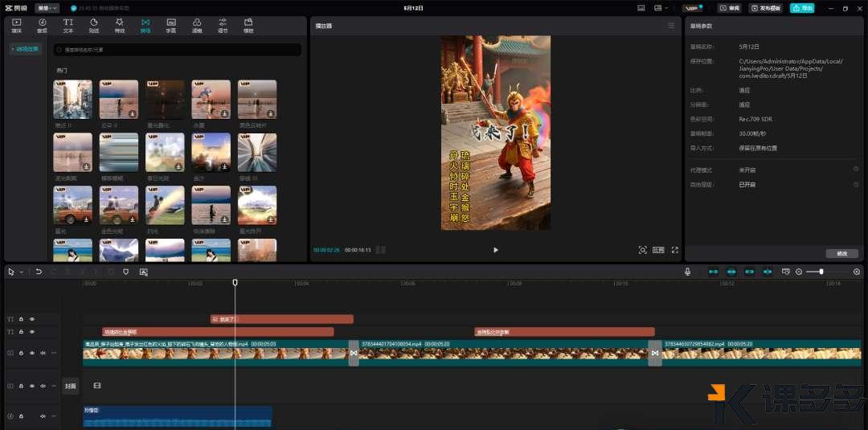868x430 pixels.
Task: Zoom out the timeline with minus icon
Action: (x=799, y=272)
